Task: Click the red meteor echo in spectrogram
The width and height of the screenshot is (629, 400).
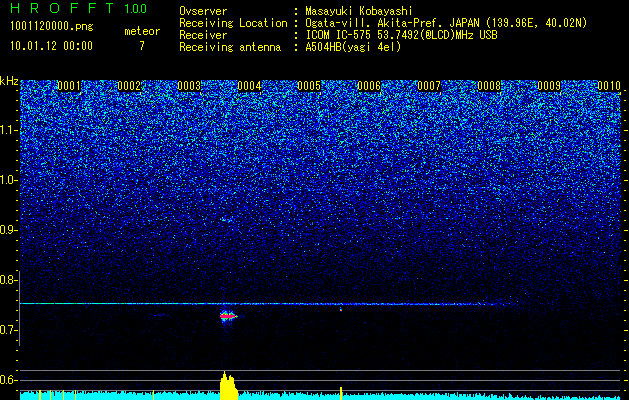Action: (228, 316)
